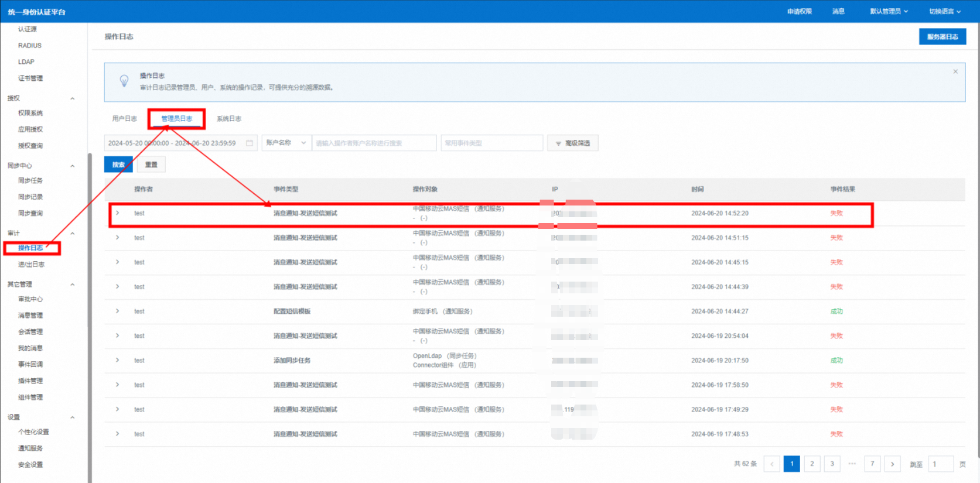Viewport: 980px width, 483px height.
Task: Open the 切换语言 language dropdown
Action: click(x=944, y=11)
